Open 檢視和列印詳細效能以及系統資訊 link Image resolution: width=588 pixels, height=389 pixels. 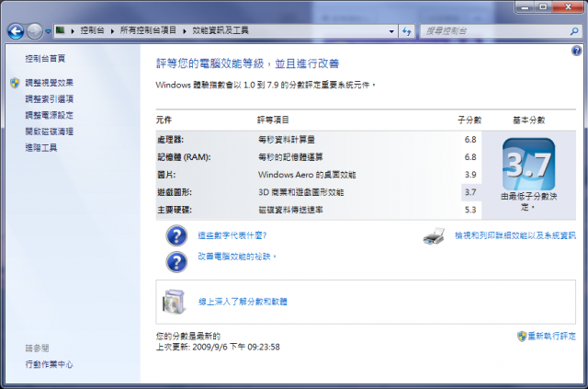click(x=515, y=235)
